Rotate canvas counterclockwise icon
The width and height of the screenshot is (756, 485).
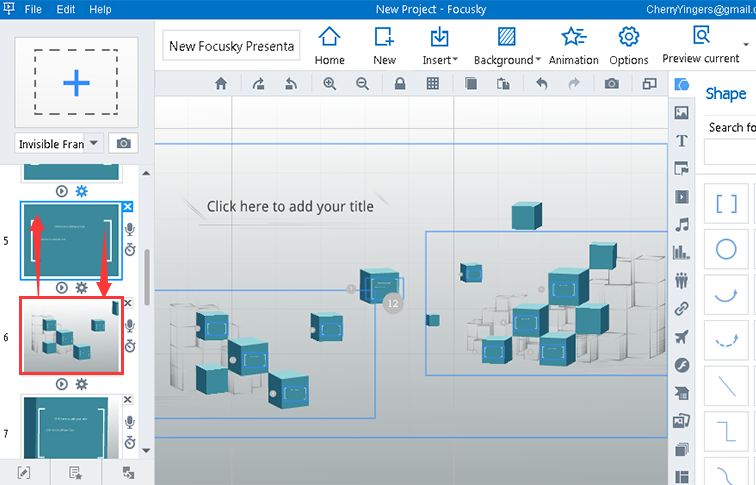coord(291,84)
